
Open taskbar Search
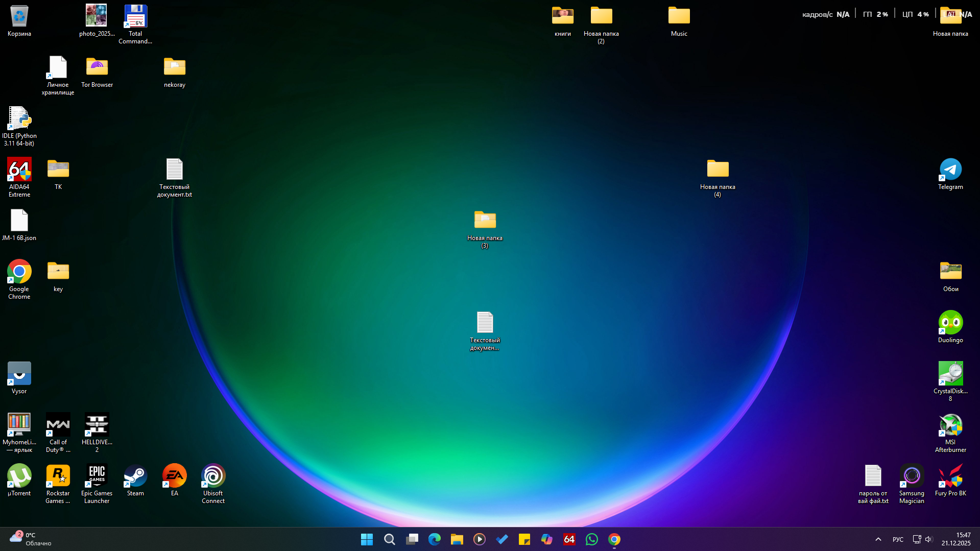(389, 539)
